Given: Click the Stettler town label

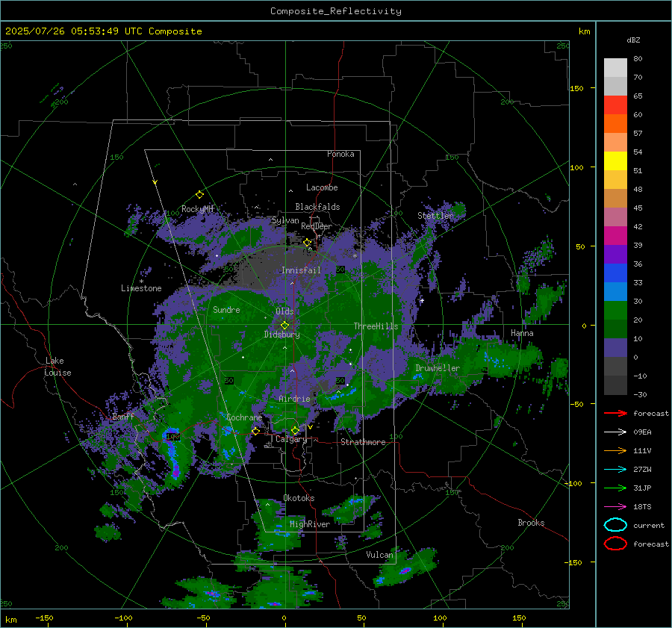Looking at the screenshot, I should [x=435, y=216].
